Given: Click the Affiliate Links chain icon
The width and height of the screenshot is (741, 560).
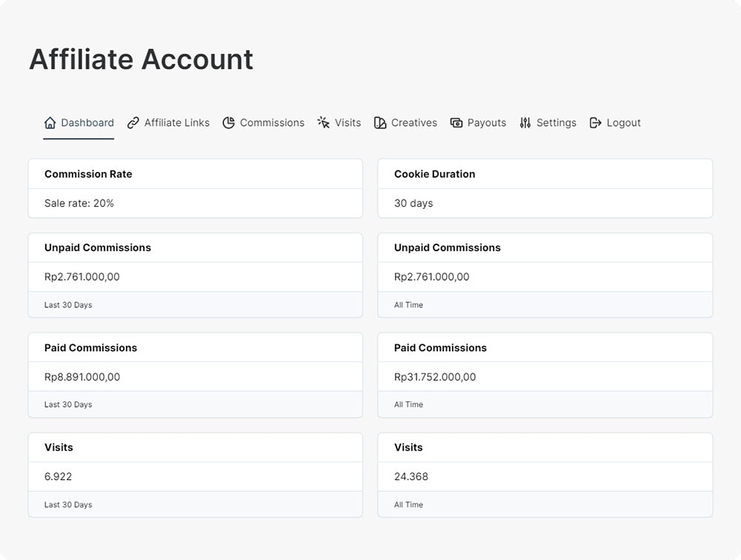Looking at the screenshot, I should [133, 123].
